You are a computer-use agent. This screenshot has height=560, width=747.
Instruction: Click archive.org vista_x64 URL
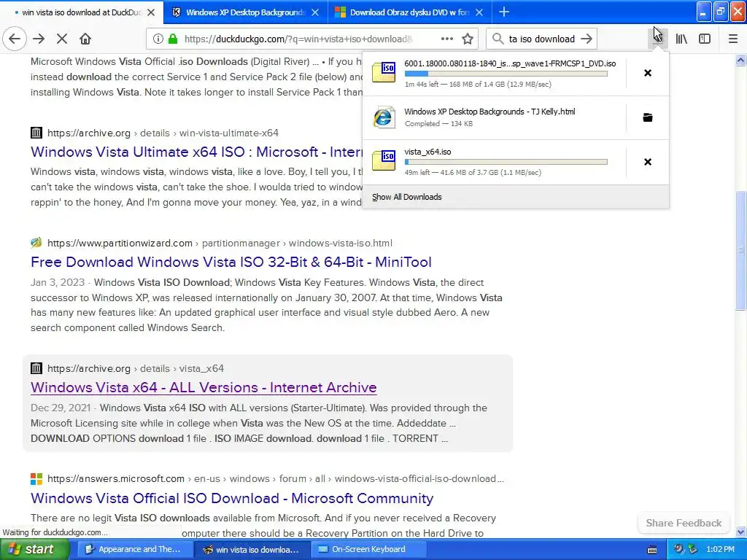(135, 368)
